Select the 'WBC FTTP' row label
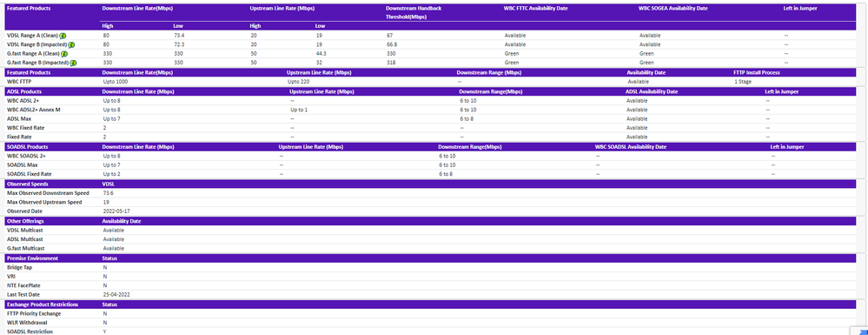 (x=18, y=82)
